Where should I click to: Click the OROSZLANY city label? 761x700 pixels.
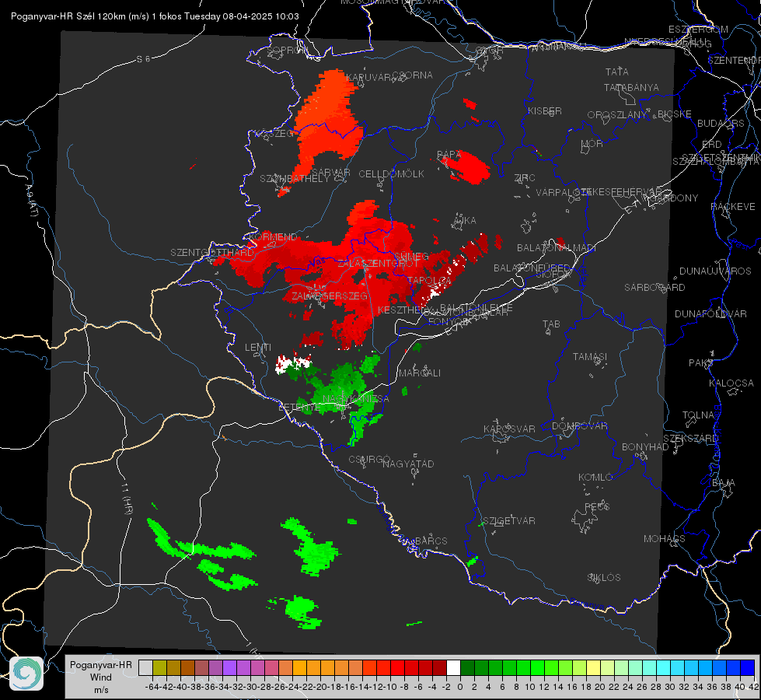(x=617, y=115)
